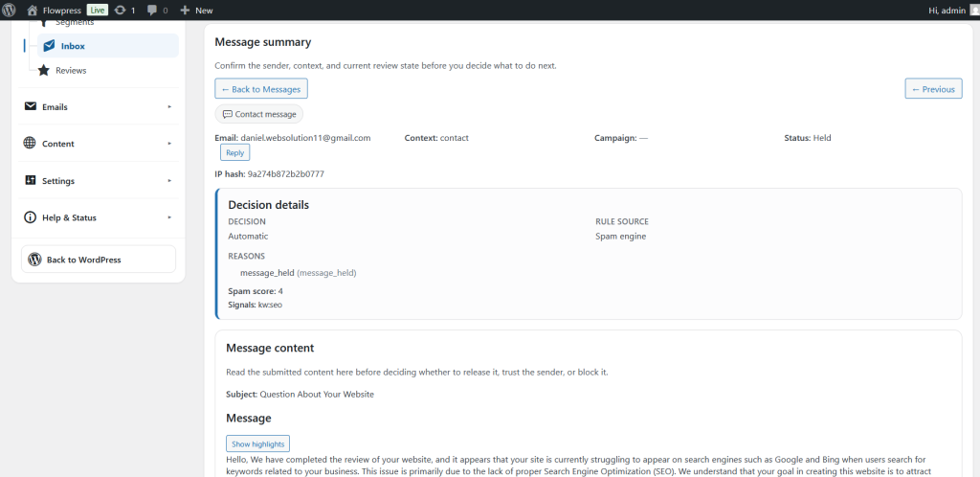980x477 pixels.
Task: Select the Content sidebar section
Action: click(99, 144)
